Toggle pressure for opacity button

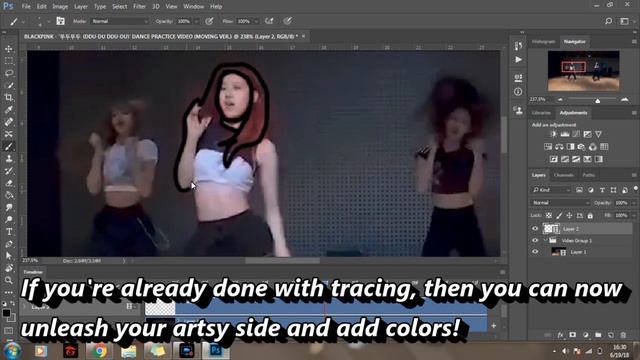tap(209, 21)
